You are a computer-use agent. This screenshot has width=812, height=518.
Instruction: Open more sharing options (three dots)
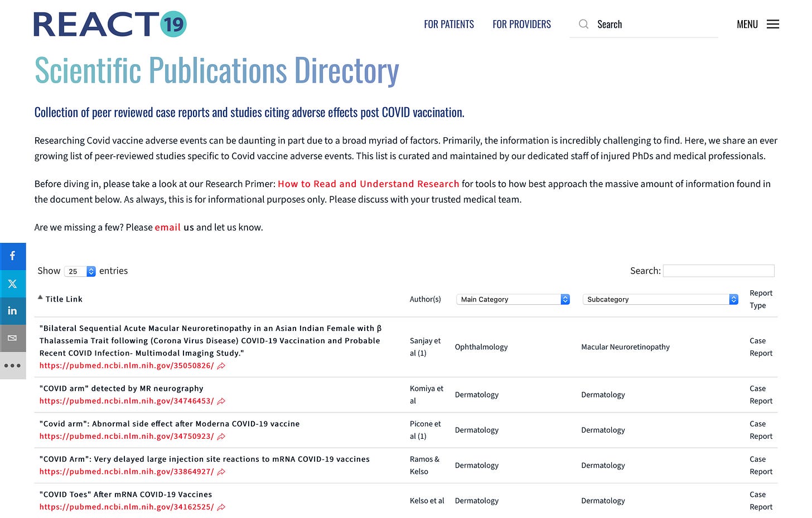13,366
